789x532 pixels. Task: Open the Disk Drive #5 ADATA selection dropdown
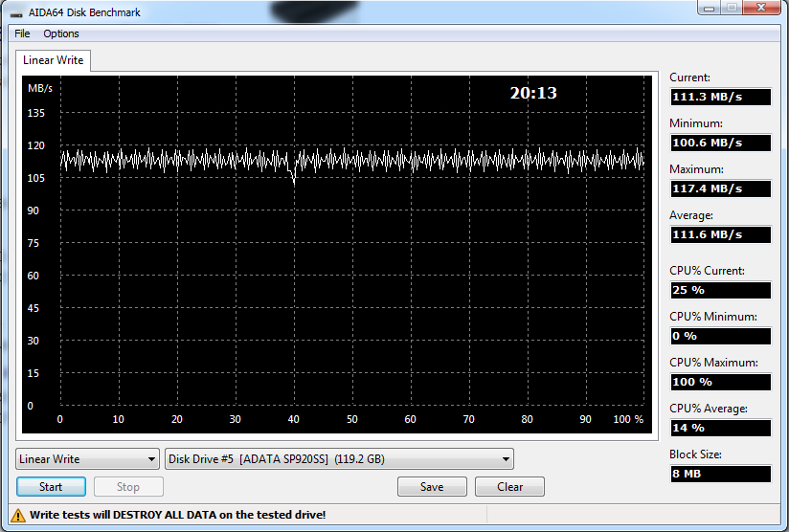[x=339, y=459]
